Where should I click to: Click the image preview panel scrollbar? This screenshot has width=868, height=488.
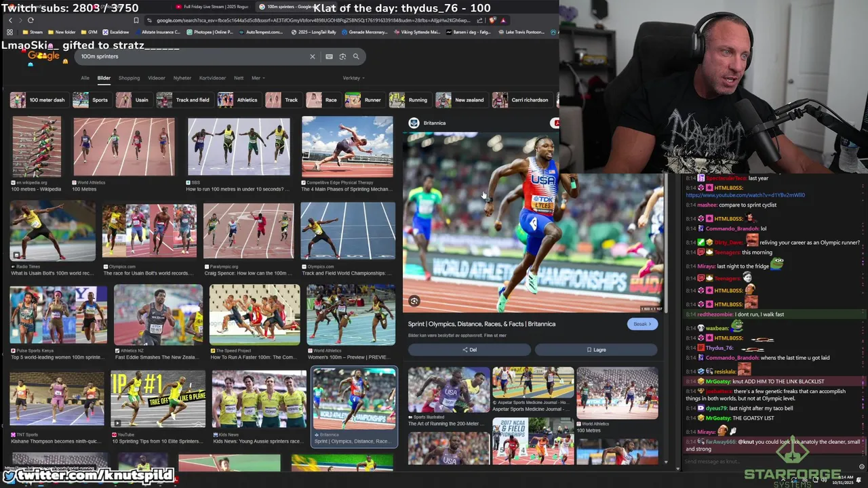click(667, 244)
